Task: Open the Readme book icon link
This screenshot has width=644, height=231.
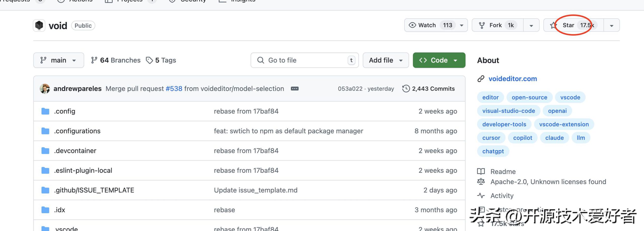Action: (481, 171)
